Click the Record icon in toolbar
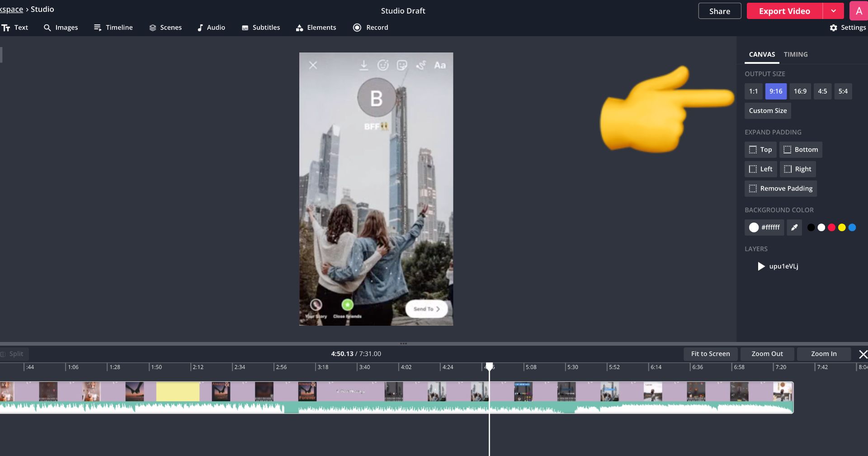The height and width of the screenshot is (456, 868). (357, 28)
